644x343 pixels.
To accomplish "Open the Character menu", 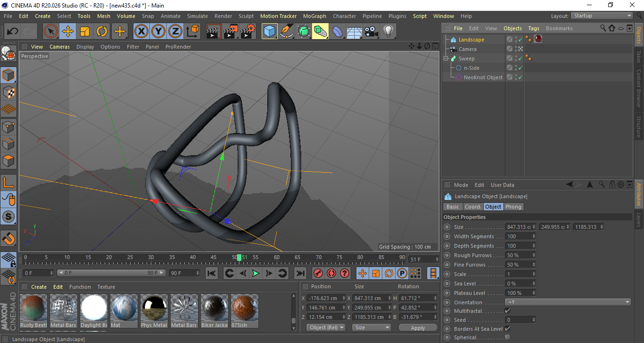I will (344, 16).
